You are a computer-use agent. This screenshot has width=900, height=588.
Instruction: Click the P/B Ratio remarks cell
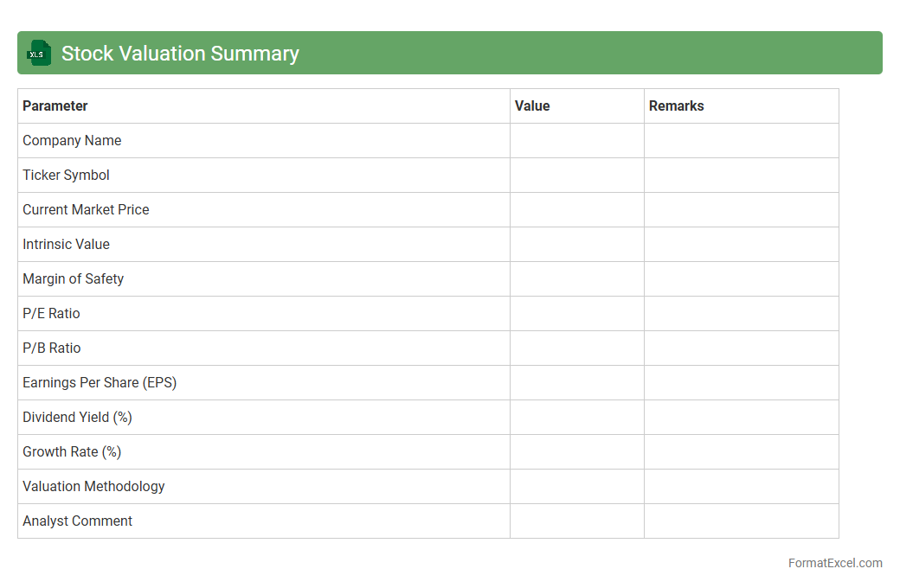pyautogui.click(x=741, y=348)
